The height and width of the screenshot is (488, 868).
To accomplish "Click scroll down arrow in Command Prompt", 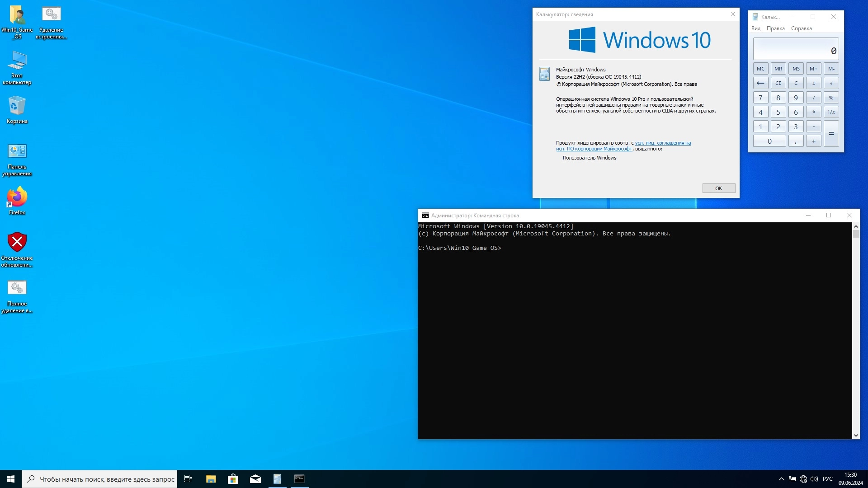I will (855, 436).
